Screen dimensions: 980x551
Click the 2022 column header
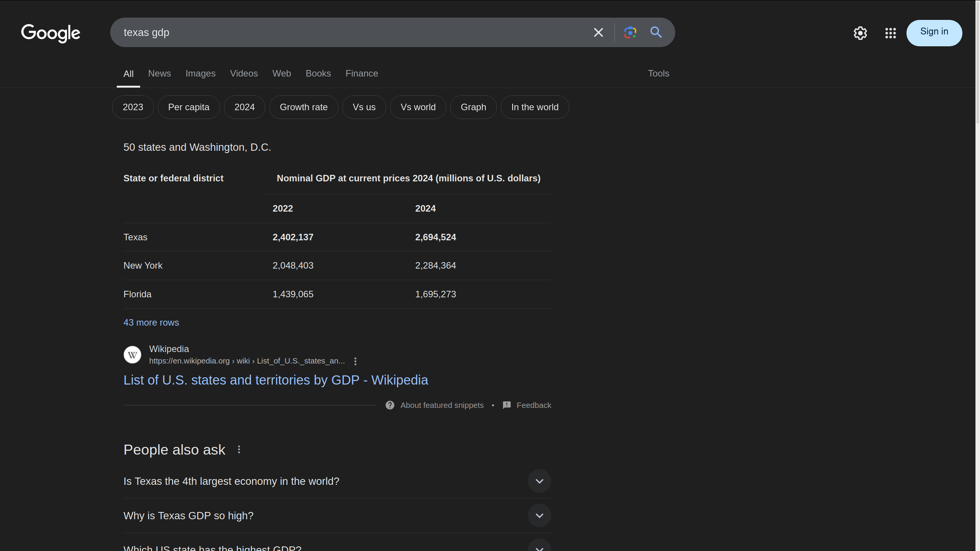pyautogui.click(x=283, y=209)
